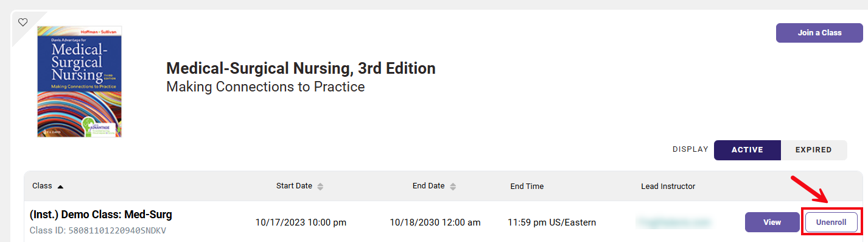Sort by the Class column ascending arrow
The height and width of the screenshot is (242, 868).
pyautogui.click(x=60, y=187)
